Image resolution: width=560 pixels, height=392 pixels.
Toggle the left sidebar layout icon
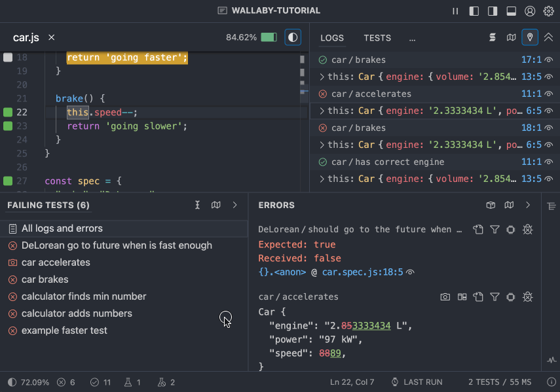coord(474,11)
